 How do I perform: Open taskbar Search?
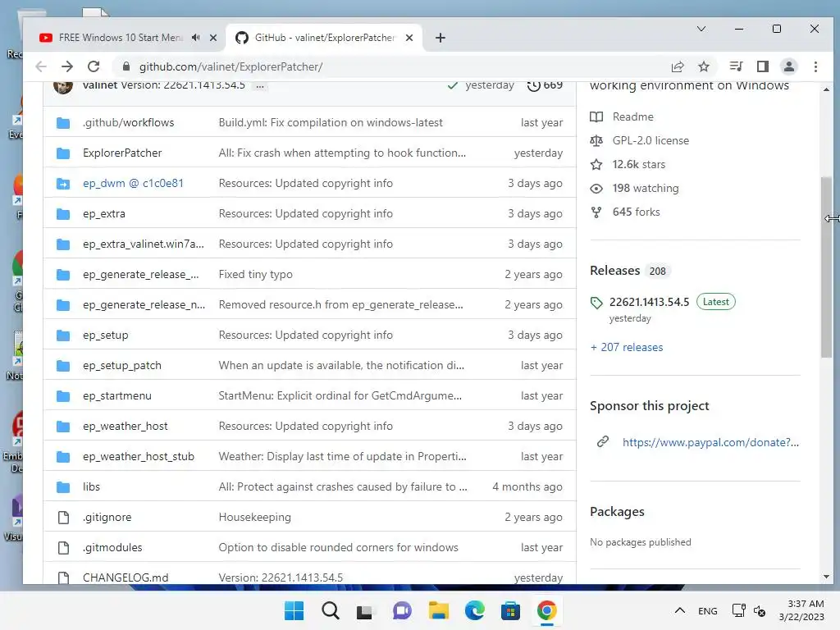coord(330,610)
